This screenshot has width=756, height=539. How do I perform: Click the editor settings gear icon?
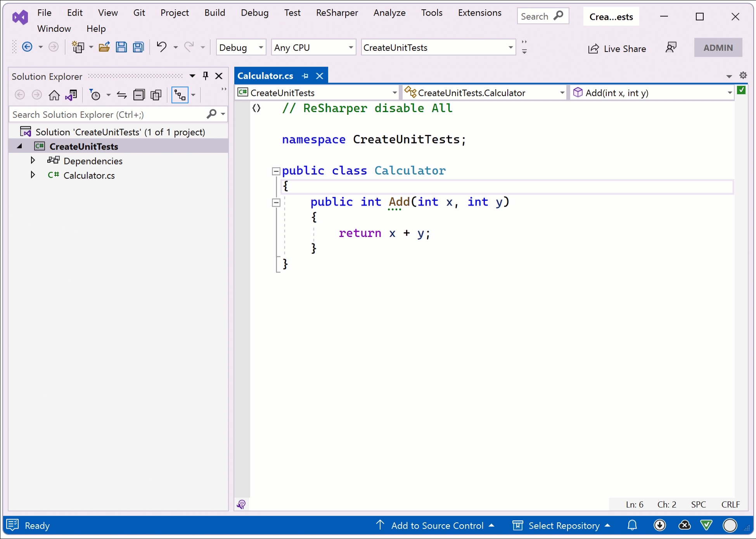pyautogui.click(x=744, y=75)
